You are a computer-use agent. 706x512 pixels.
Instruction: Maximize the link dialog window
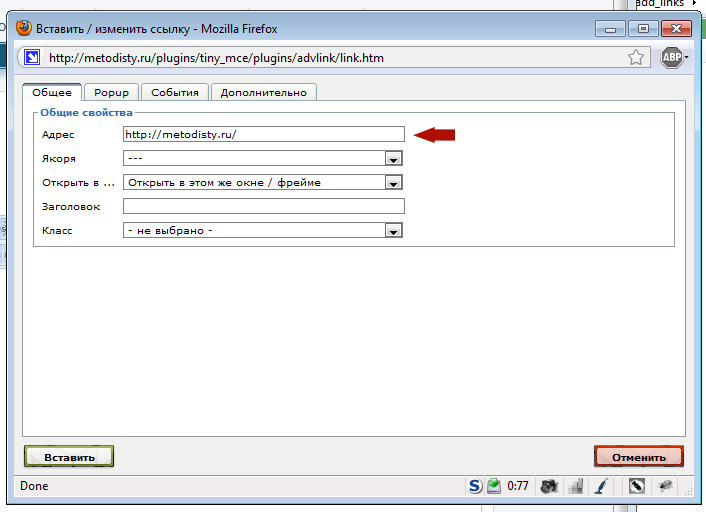tap(643, 29)
